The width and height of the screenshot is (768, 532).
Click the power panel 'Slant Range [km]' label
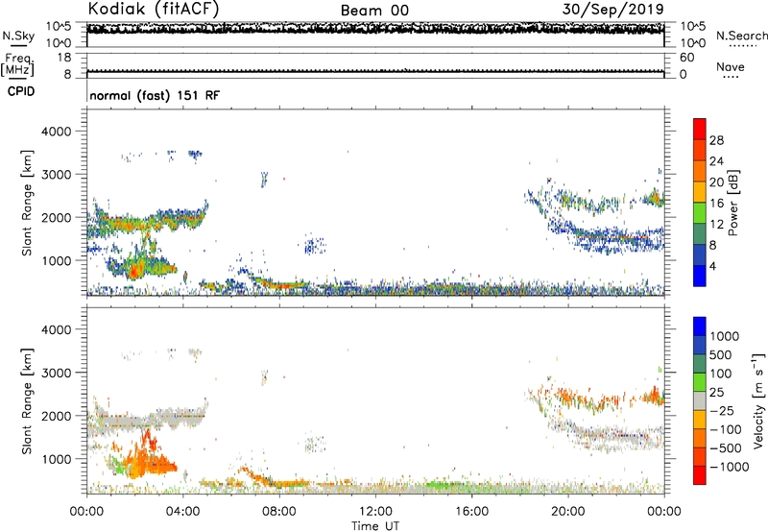click(x=27, y=203)
